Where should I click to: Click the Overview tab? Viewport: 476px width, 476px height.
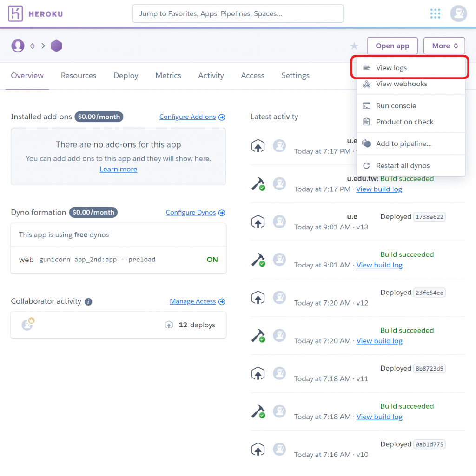pyautogui.click(x=27, y=76)
